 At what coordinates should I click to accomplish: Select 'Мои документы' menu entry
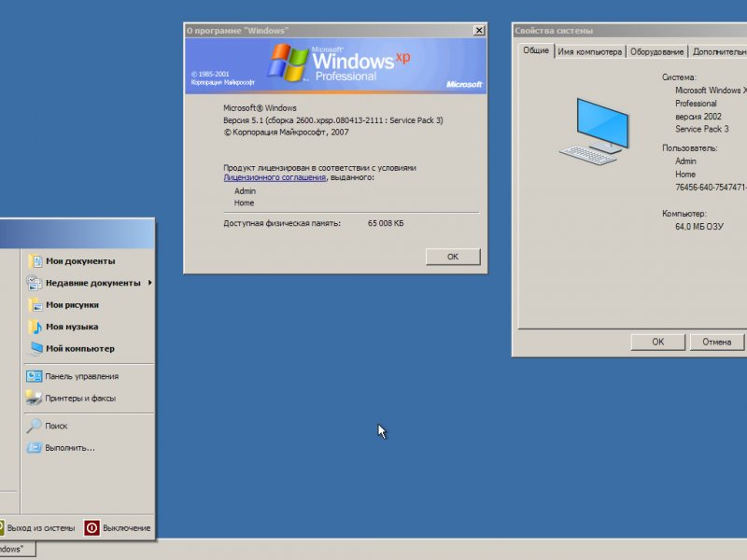click(x=80, y=261)
